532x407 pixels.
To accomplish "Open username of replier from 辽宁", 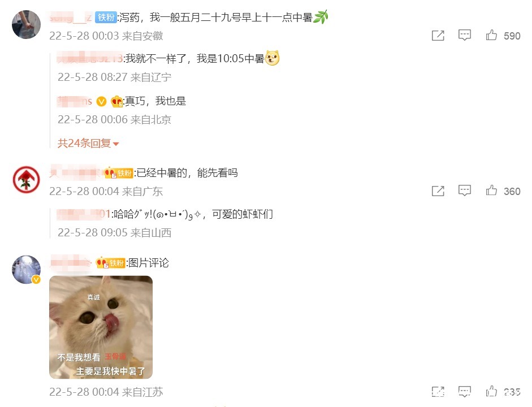I will pyautogui.click(x=90, y=59).
